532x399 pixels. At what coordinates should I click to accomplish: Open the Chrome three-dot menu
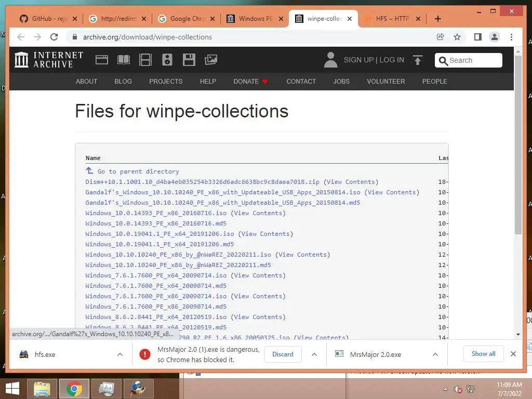[x=511, y=37]
